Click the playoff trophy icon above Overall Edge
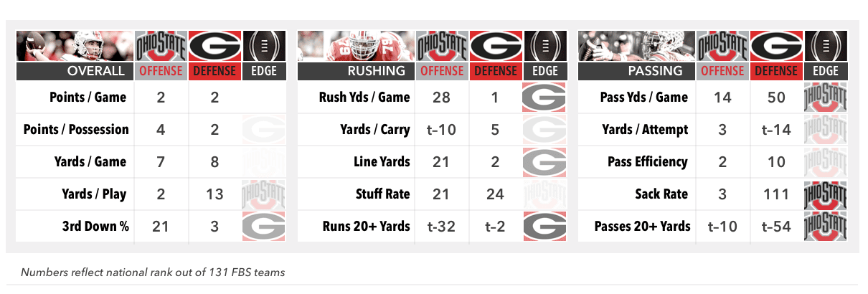This screenshot has height=294, width=868. coord(265,47)
